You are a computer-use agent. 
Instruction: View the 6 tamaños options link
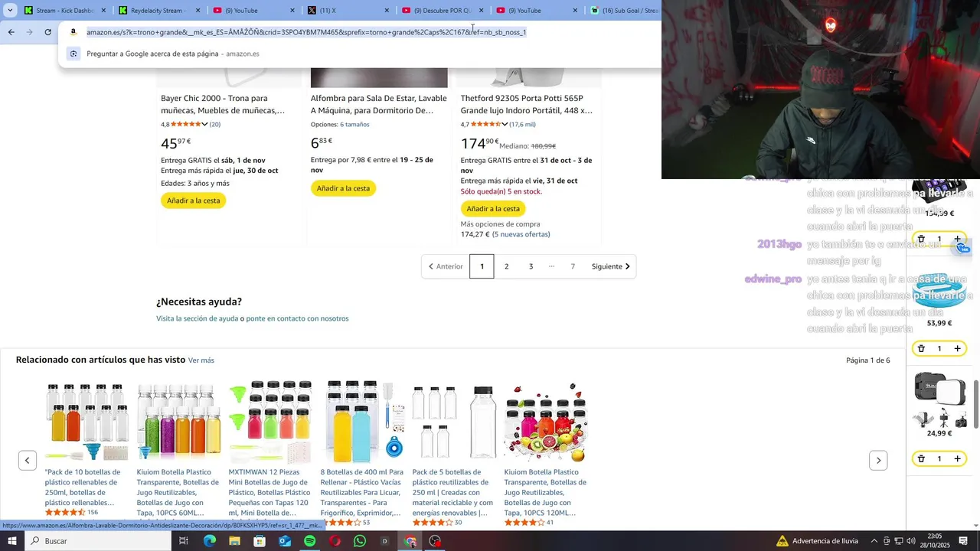click(x=354, y=124)
